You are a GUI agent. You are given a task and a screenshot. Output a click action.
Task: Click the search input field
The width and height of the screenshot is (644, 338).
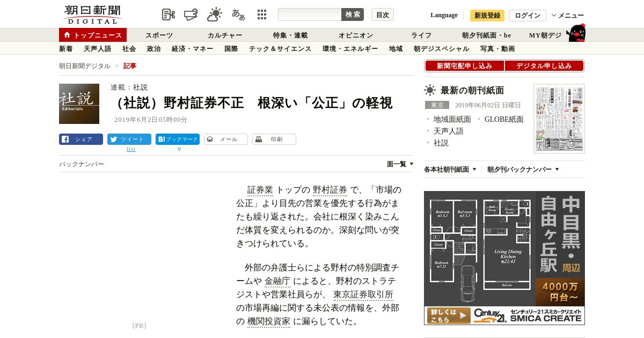[x=310, y=14]
